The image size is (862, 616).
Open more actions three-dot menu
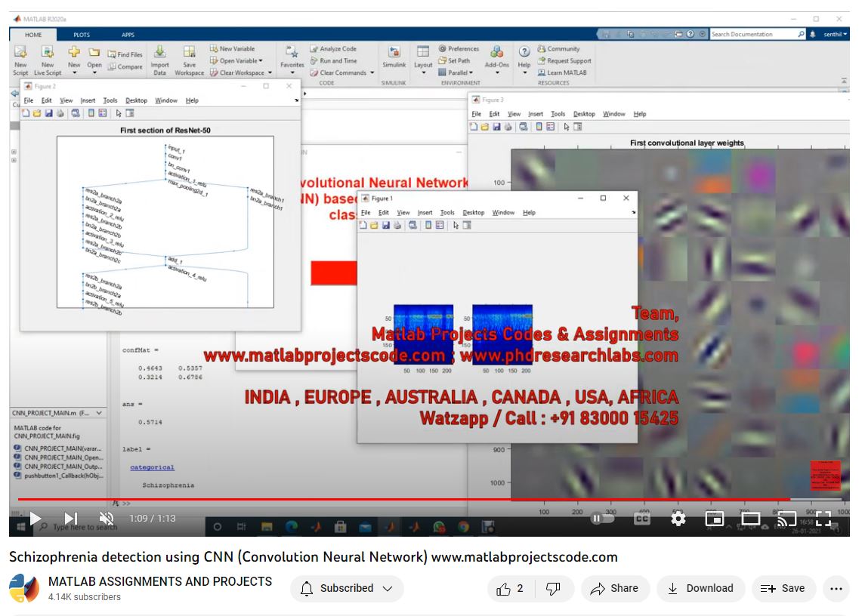point(836,589)
